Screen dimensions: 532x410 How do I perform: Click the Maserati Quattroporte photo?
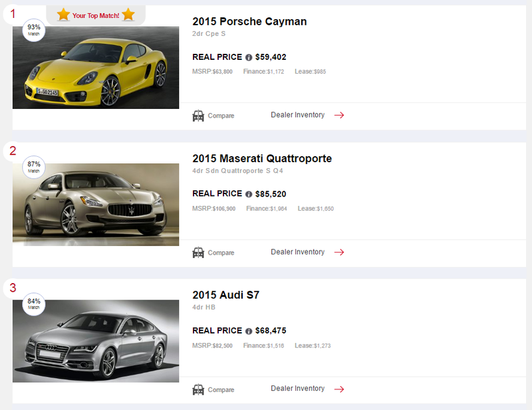pos(96,205)
